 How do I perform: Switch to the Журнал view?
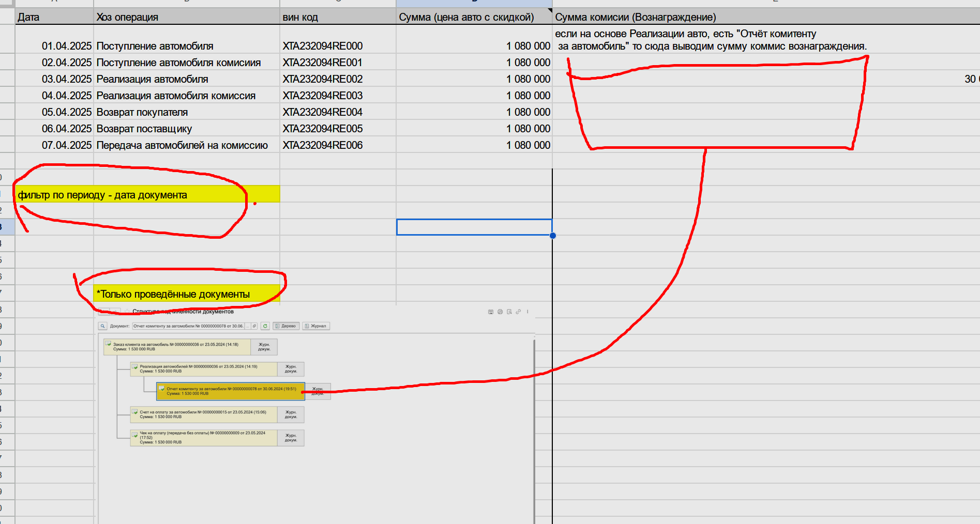(315, 326)
